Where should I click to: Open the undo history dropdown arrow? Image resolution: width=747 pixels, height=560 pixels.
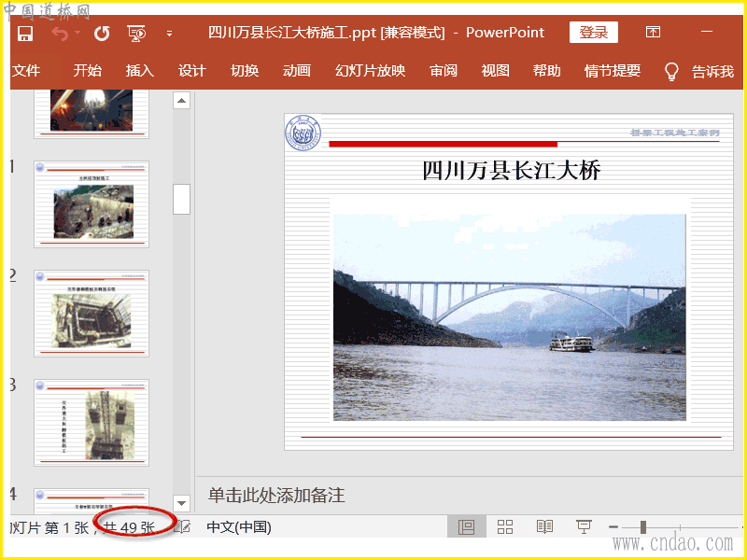pyautogui.click(x=78, y=33)
